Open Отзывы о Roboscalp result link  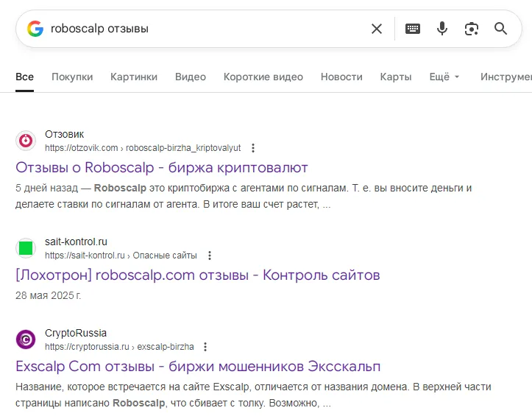pos(161,168)
